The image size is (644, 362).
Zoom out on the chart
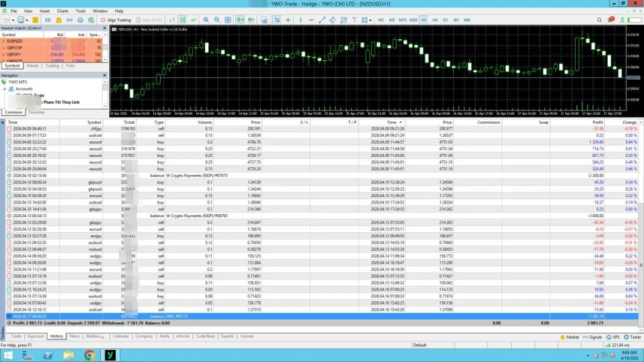(x=217, y=20)
